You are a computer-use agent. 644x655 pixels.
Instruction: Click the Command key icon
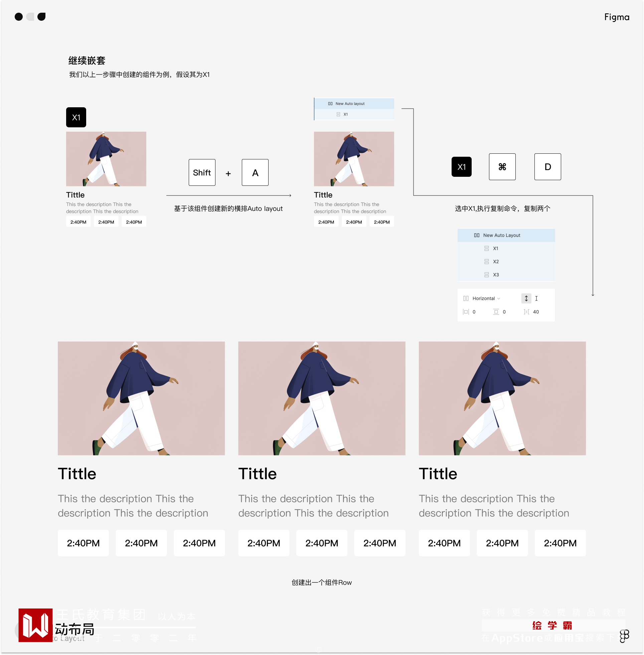pyautogui.click(x=502, y=167)
